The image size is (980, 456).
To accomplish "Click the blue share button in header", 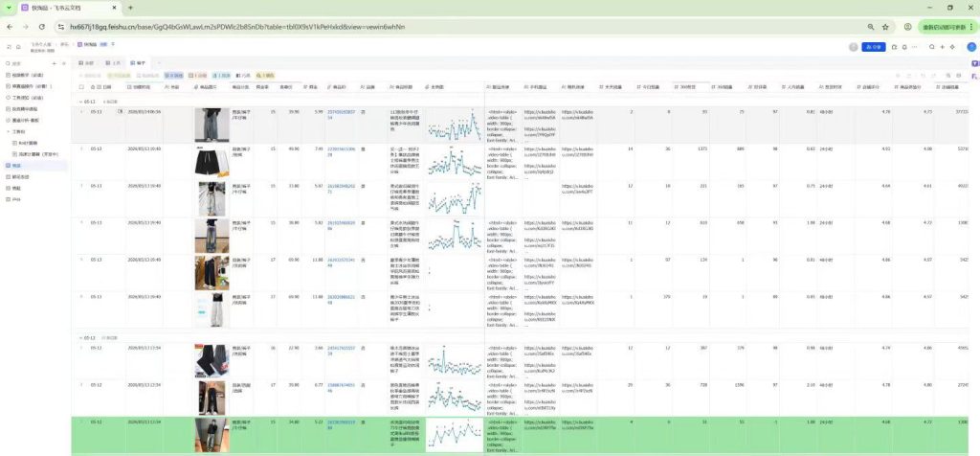I will (x=873, y=47).
